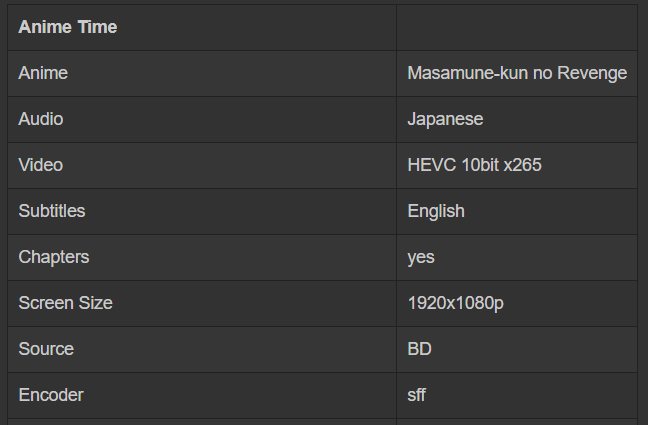Click the English subtitles value

pos(436,211)
